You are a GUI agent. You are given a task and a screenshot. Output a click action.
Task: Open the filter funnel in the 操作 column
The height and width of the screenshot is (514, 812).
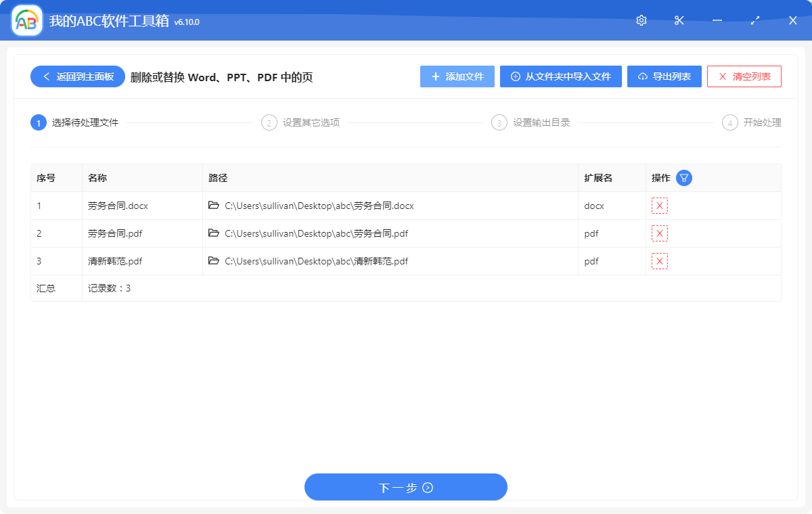pyautogui.click(x=683, y=177)
